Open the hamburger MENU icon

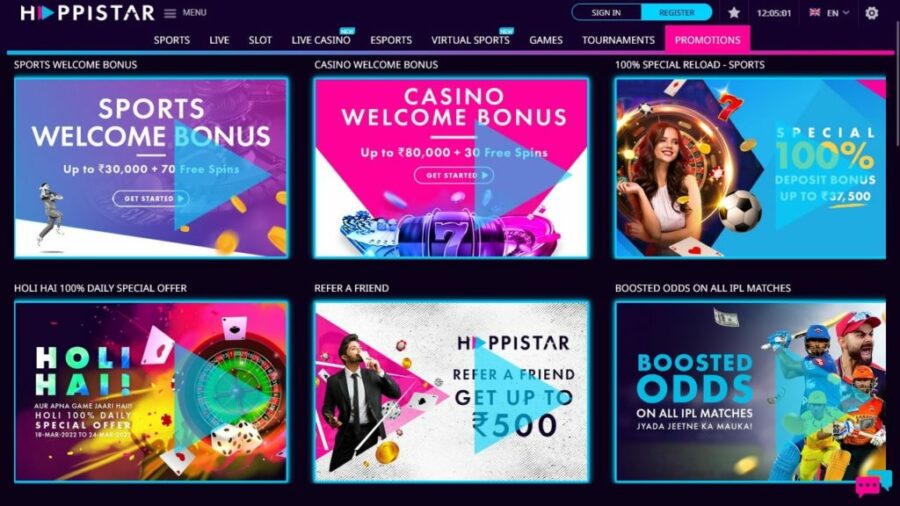170,13
